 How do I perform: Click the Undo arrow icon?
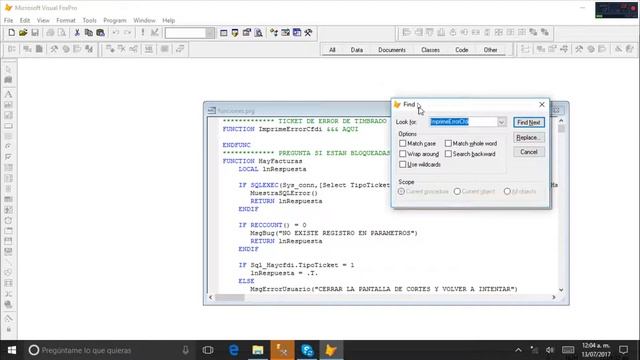(116, 33)
